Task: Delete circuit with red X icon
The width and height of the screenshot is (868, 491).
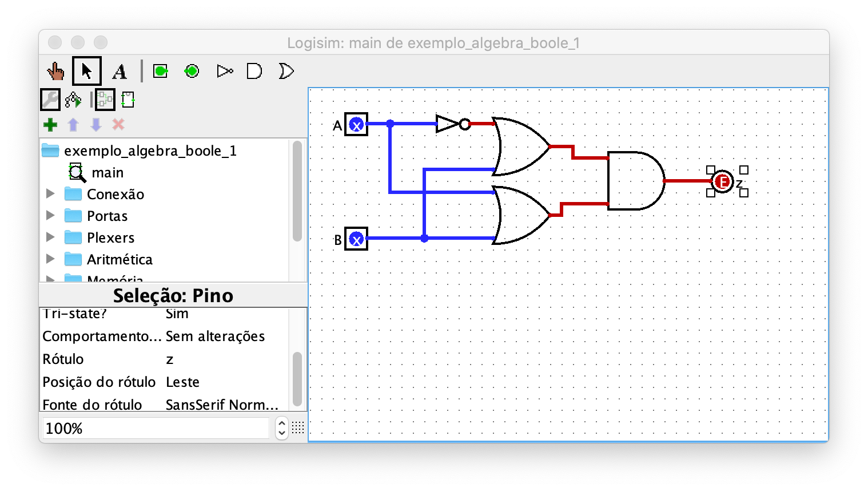Action: tap(118, 124)
